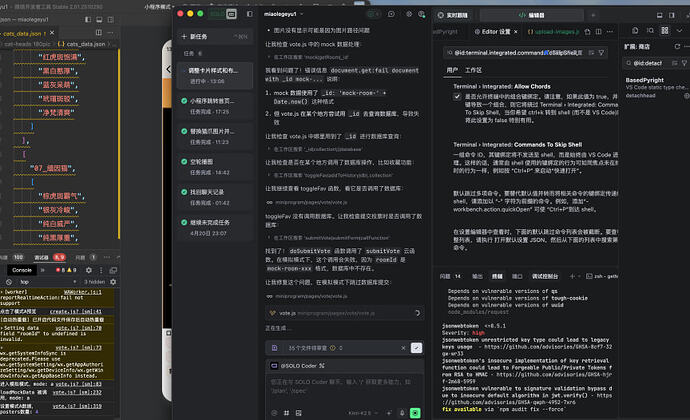
Task: Open the 问题 panel tab
Action: [450, 276]
